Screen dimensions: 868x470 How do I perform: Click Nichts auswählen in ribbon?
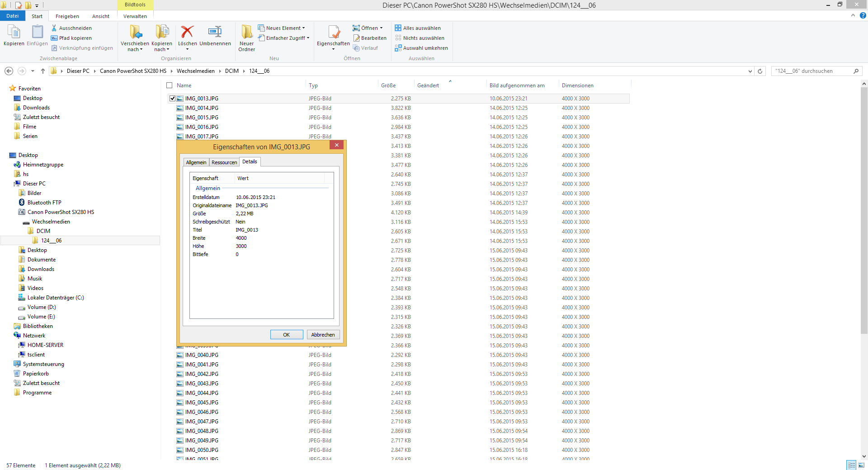(420, 38)
